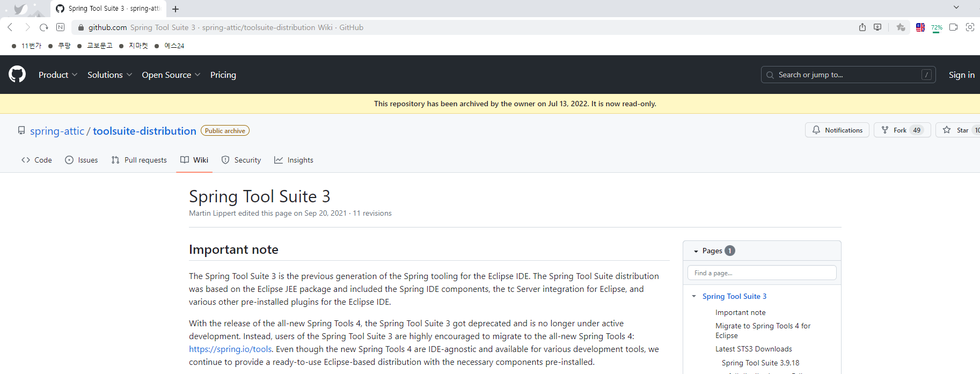Click the Fork count 49
The width and height of the screenshot is (980, 374).
pos(917,130)
